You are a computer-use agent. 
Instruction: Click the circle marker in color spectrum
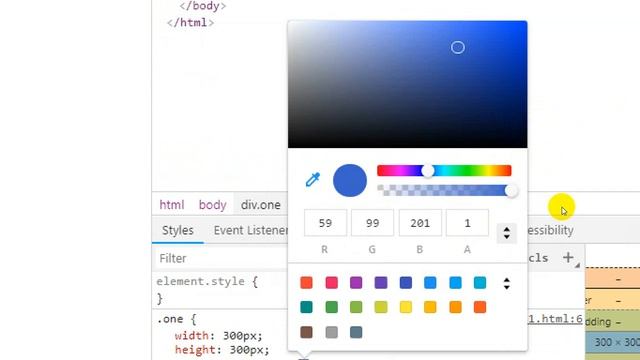click(458, 47)
